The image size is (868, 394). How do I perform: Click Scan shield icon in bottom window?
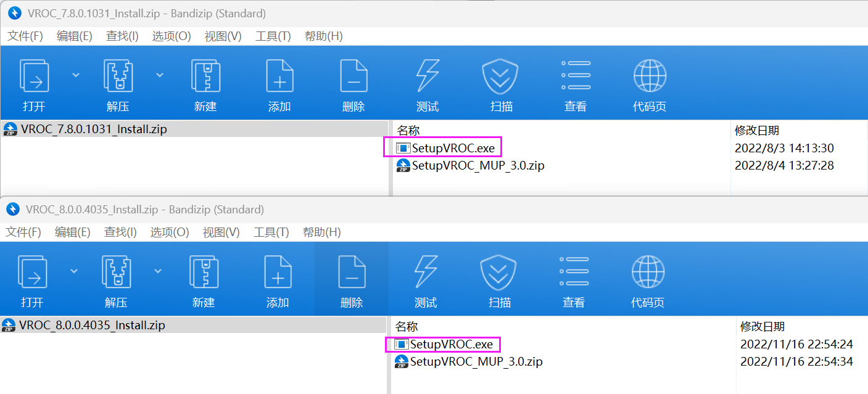coord(498,272)
